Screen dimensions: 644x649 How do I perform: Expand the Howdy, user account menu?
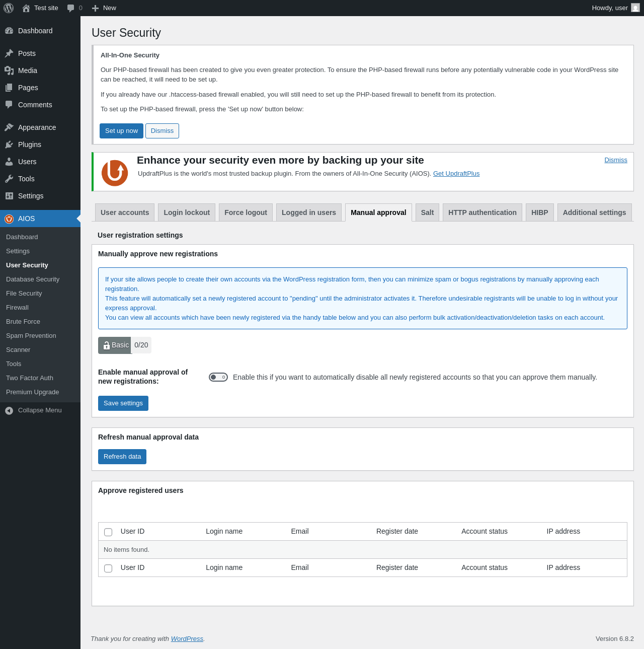(616, 8)
